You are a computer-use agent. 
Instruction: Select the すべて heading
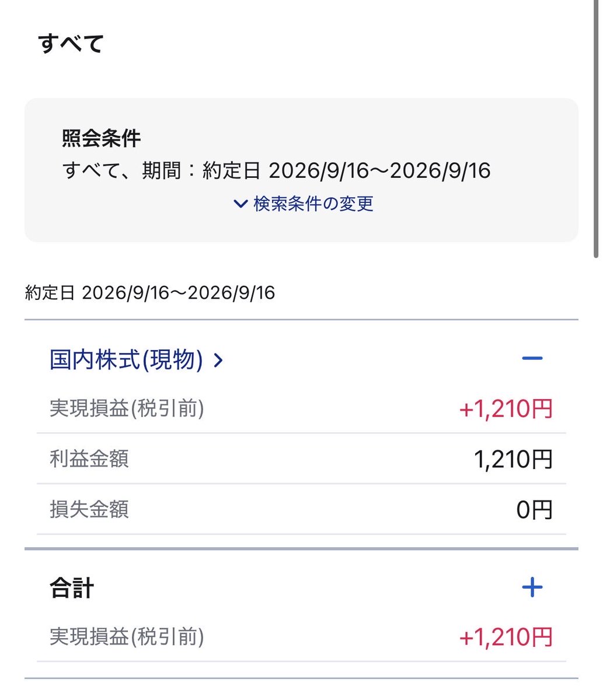[71, 44]
